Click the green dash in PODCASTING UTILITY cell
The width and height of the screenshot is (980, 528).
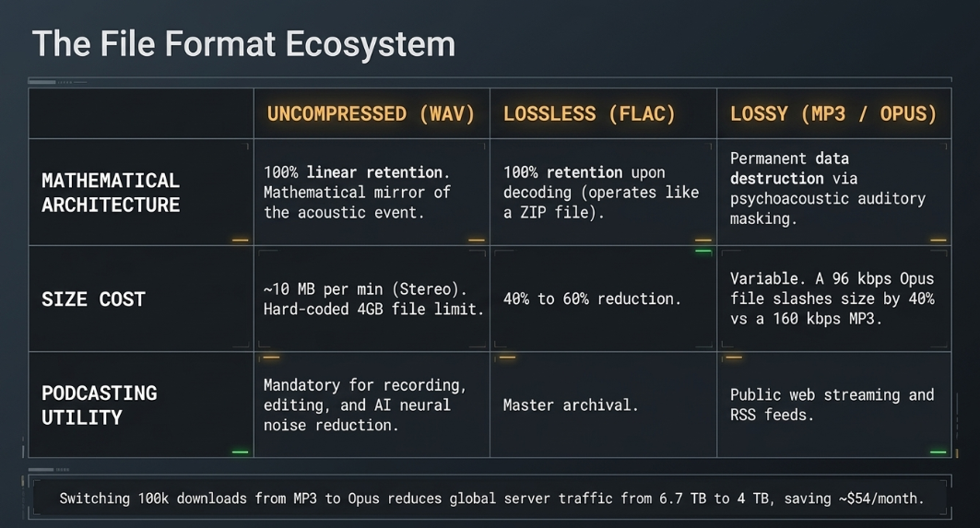240,452
